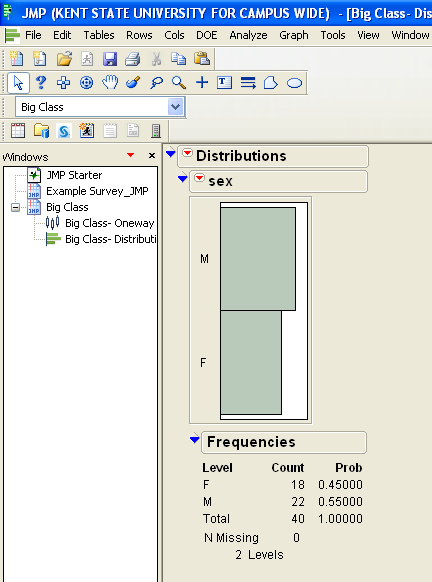Open the Big Class data table dropdown

pyautogui.click(x=176, y=107)
